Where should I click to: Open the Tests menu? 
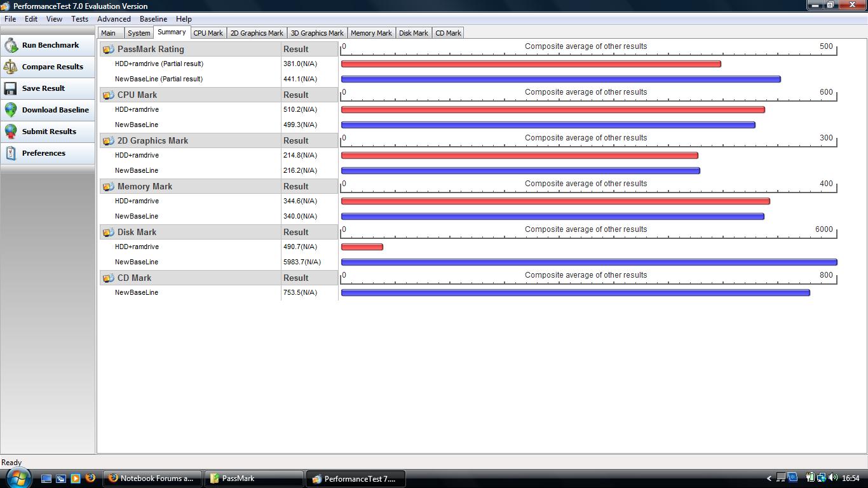[x=79, y=19]
